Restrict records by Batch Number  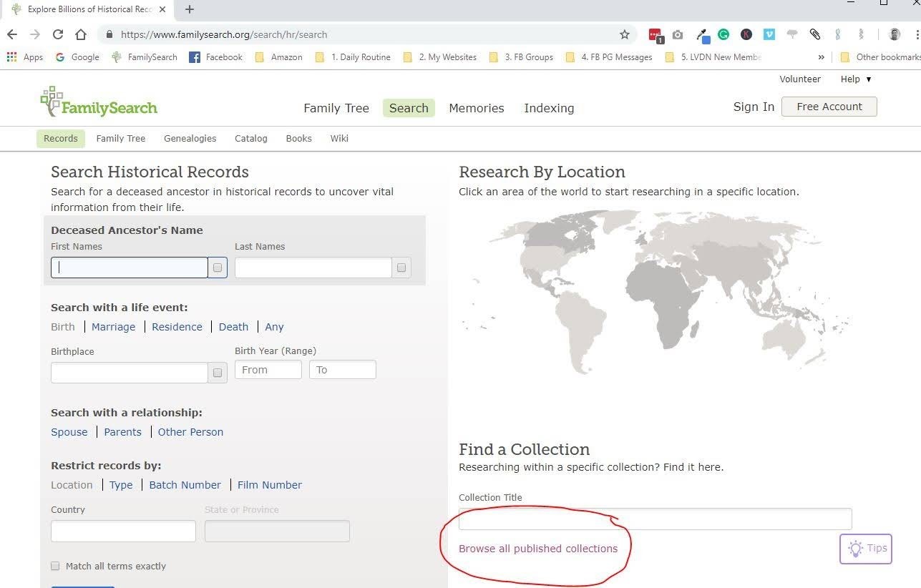point(185,485)
